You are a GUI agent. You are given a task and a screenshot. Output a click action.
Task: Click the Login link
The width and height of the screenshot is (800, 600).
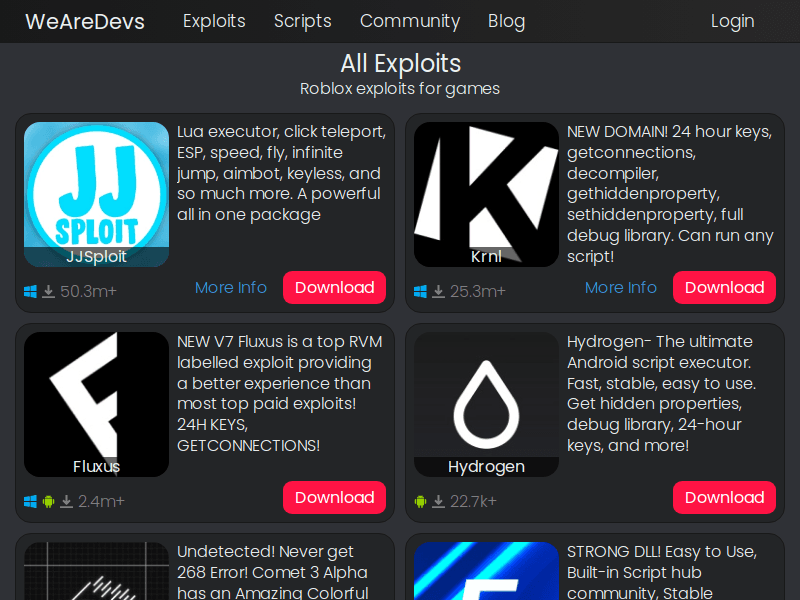(732, 21)
